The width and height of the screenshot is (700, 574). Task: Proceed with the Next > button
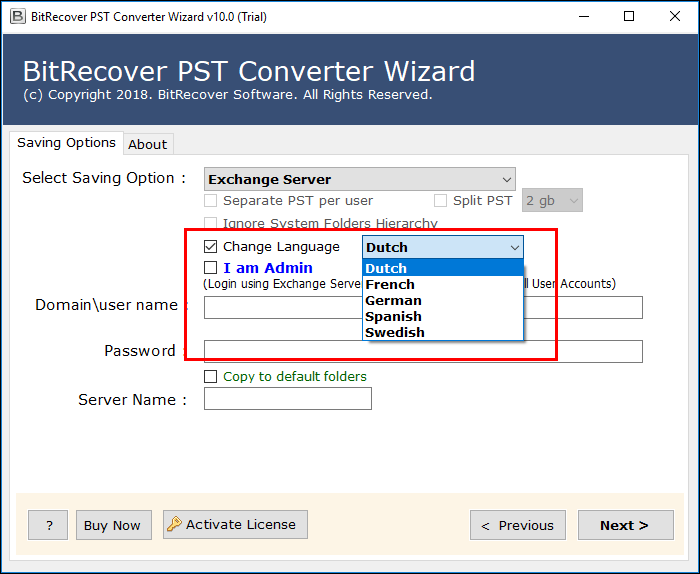(623, 525)
